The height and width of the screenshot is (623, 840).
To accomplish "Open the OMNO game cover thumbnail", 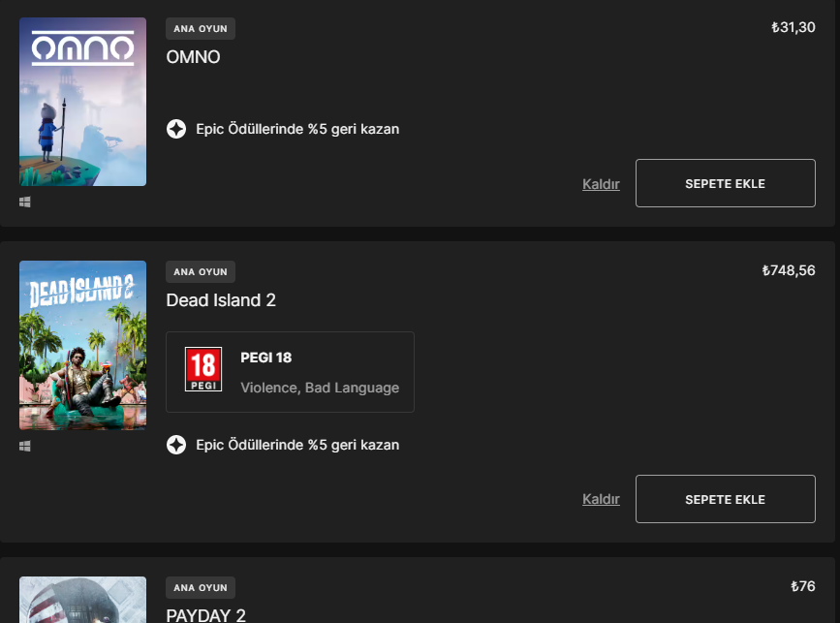I will (x=82, y=102).
